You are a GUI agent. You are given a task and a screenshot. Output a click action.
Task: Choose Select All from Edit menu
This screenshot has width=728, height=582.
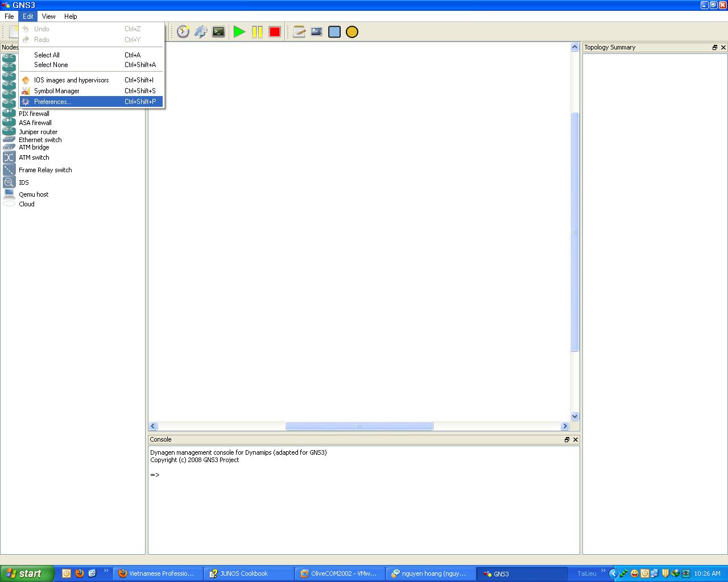pos(92,55)
